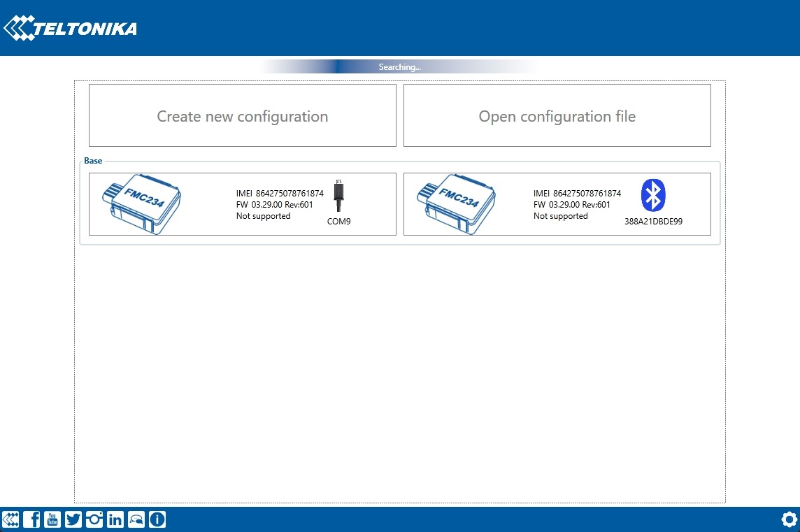
Task: Click the Teltonika logo in header
Action: click(70, 29)
